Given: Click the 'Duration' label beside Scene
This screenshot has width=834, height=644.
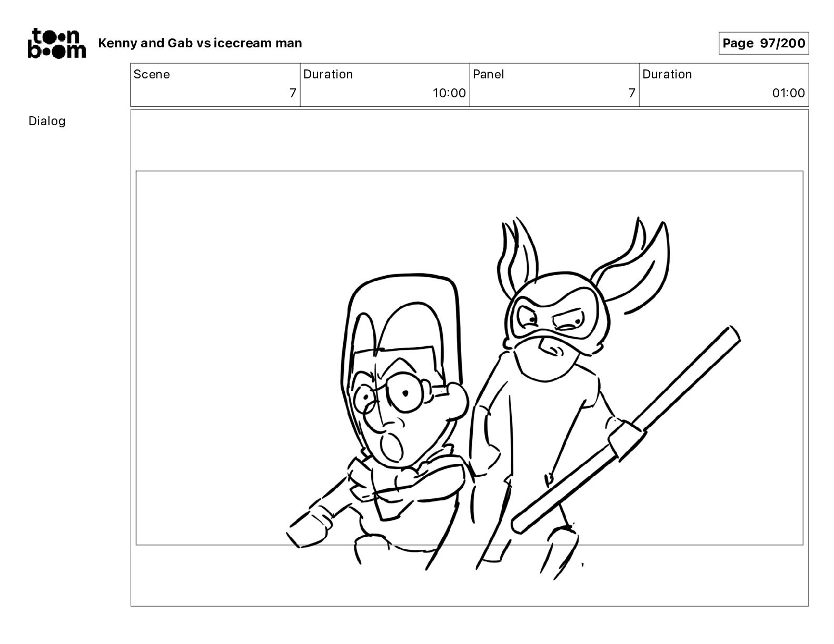Looking at the screenshot, I should click(328, 74).
